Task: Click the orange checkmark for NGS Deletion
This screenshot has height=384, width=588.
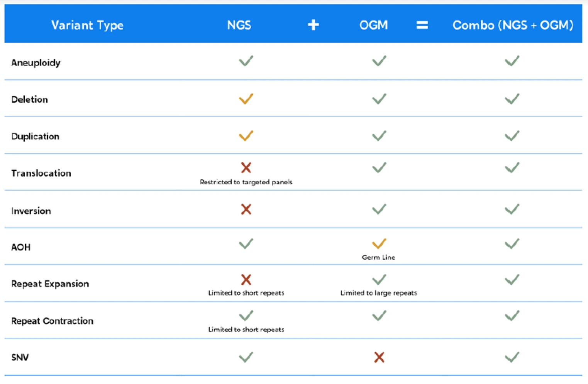Action: [246, 99]
